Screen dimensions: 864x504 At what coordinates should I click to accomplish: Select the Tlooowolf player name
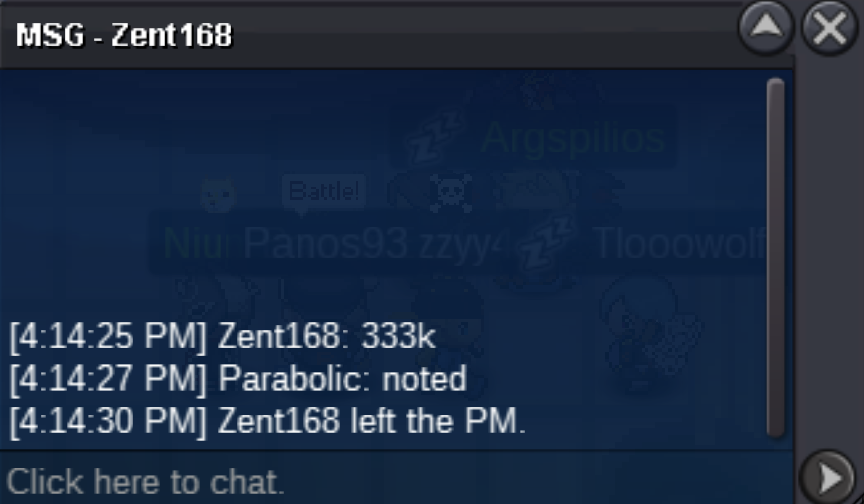(681, 243)
